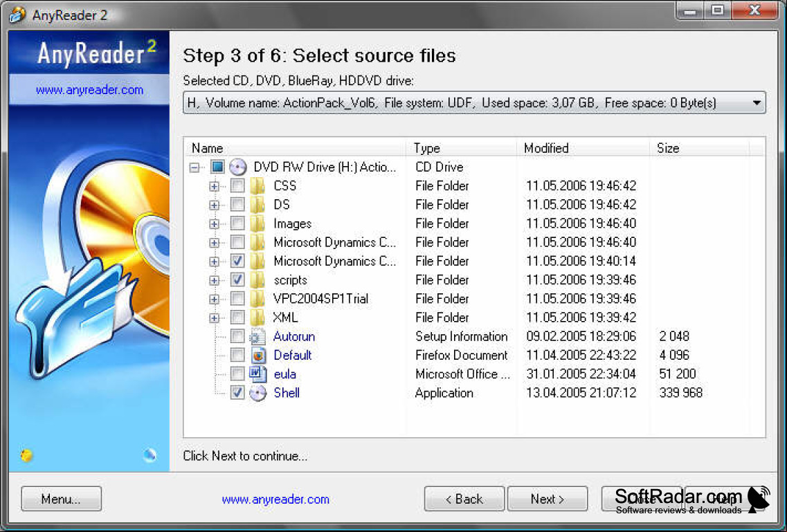Click the scripts folder icon
The image size is (787, 532).
258,279
